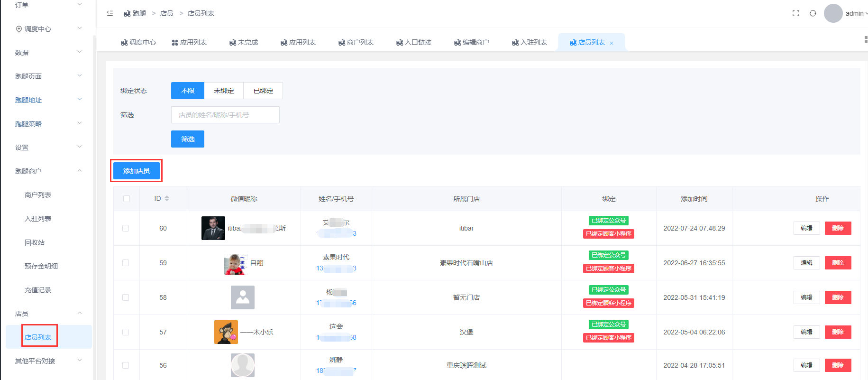The width and height of the screenshot is (868, 380).
Task: Close the 店员列表 tab
Action: click(x=612, y=43)
